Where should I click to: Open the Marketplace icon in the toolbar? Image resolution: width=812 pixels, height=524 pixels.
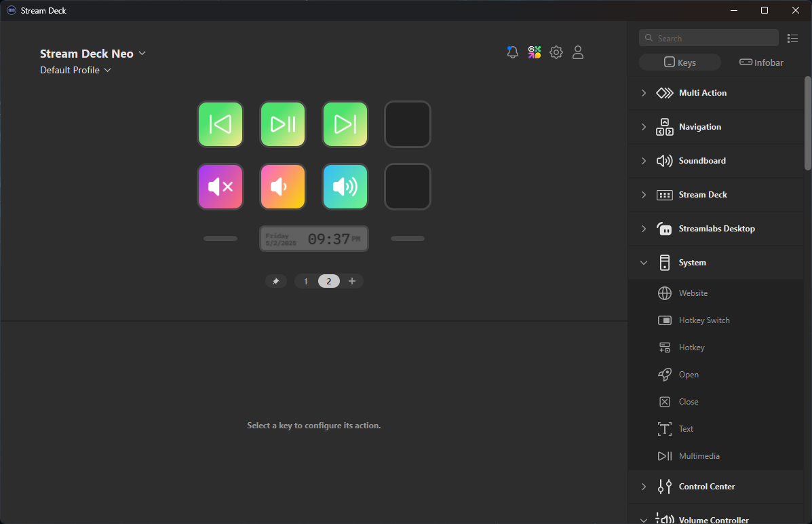534,52
